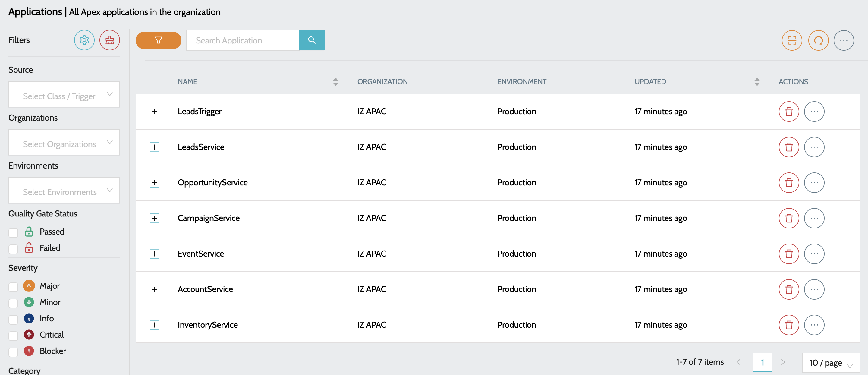Tick the Blocker severity checkbox

pos(14,352)
